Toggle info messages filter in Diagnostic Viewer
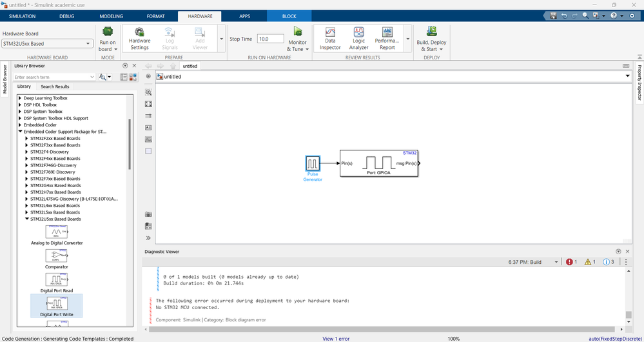Screen dimensions: 644x342 pyautogui.click(x=609, y=262)
